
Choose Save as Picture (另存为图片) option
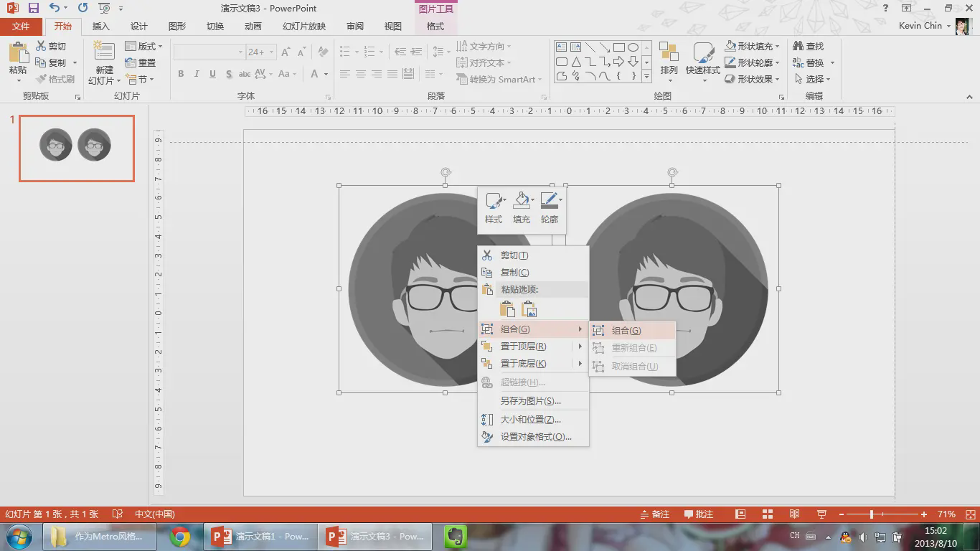[x=530, y=401]
